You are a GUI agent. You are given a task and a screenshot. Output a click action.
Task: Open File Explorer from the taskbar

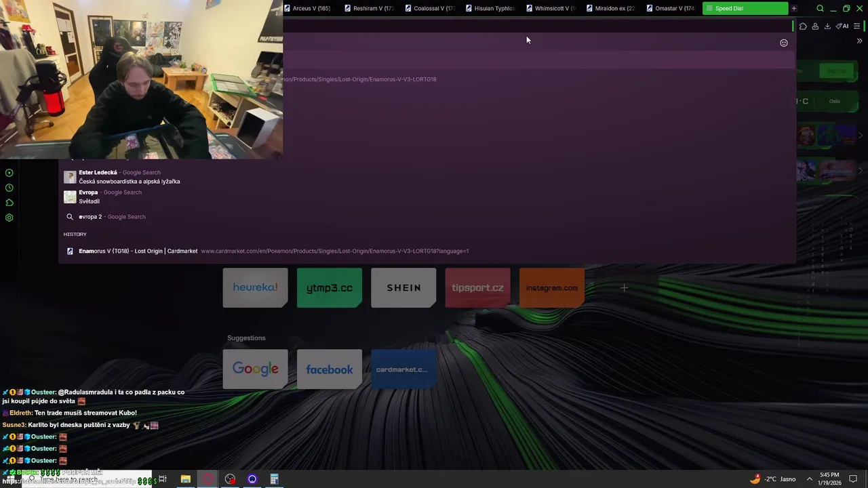185,479
